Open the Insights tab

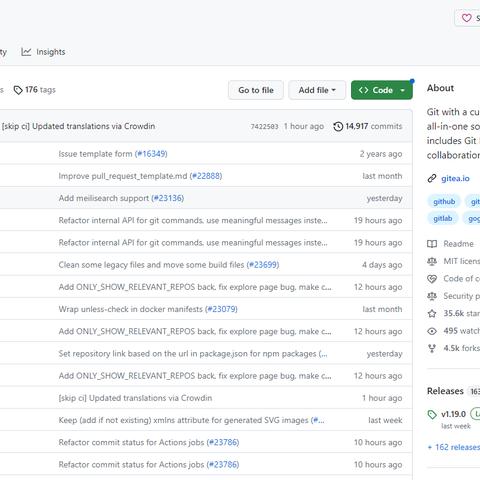coord(43,52)
